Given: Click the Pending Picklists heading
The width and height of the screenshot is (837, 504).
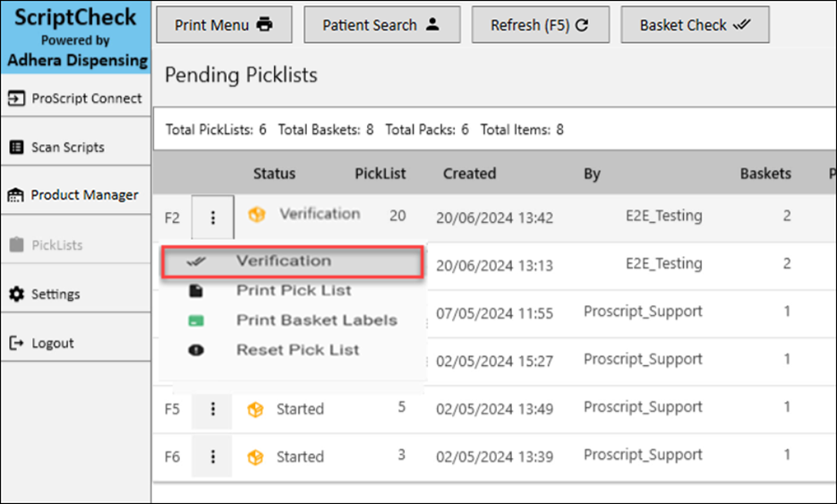Looking at the screenshot, I should [241, 75].
